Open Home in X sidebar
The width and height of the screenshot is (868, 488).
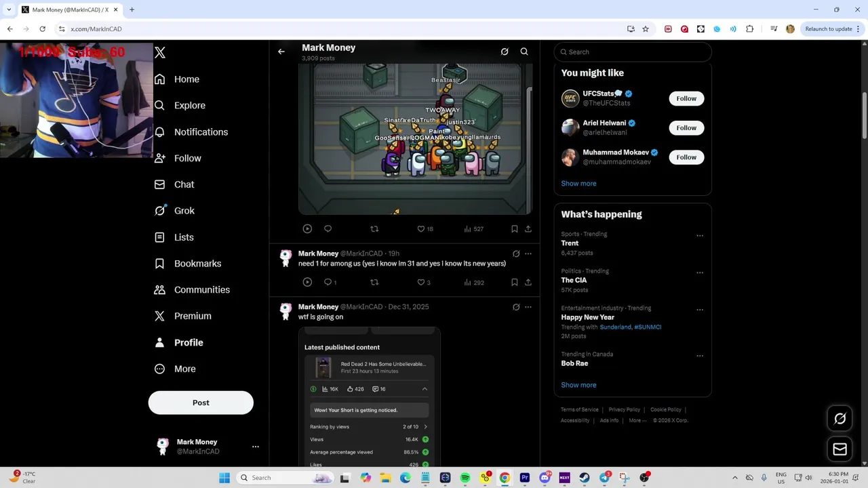(x=177, y=79)
